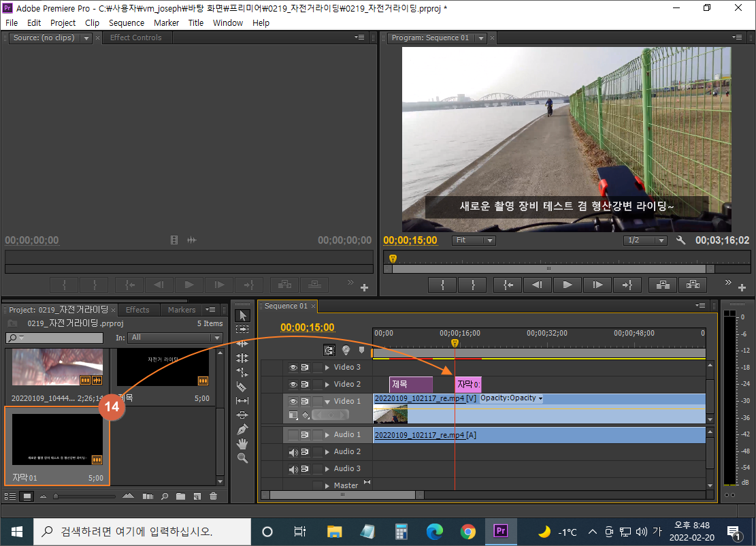Select the Slide tool
This screenshot has width=756, height=546.
click(x=242, y=415)
